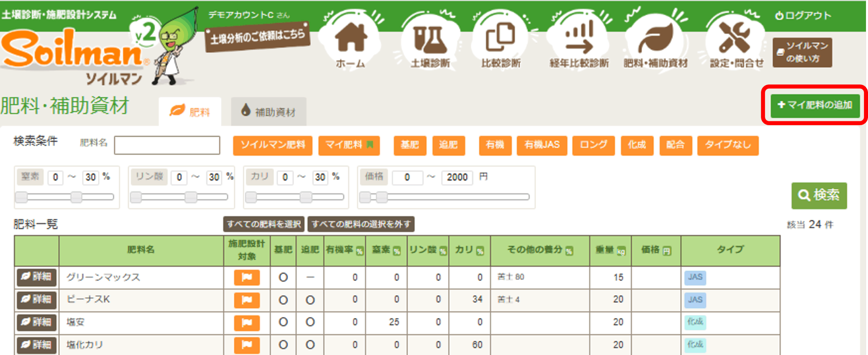
Task: Open the ソイルマンの使い方 guide
Action: click(802, 52)
